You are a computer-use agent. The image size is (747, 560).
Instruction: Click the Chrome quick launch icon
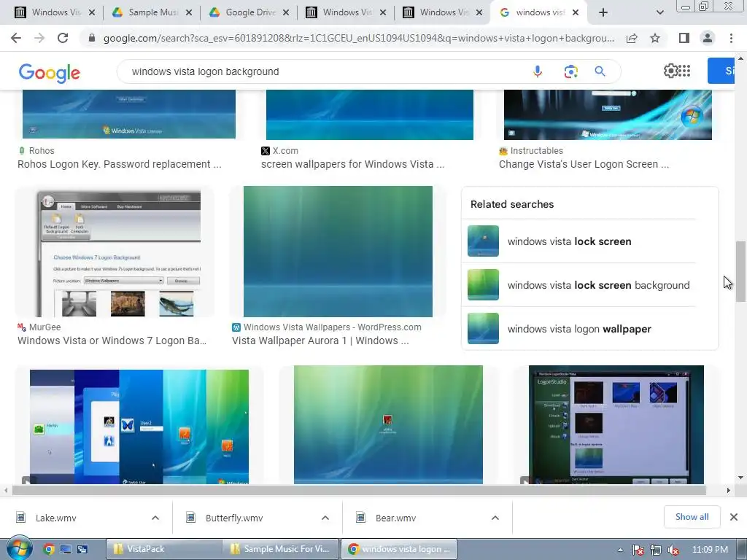pyautogui.click(x=48, y=549)
